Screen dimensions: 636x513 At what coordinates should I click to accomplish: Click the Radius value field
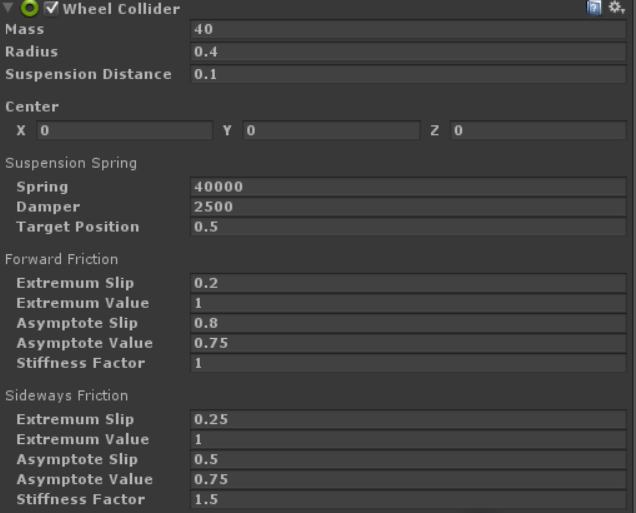click(x=408, y=51)
